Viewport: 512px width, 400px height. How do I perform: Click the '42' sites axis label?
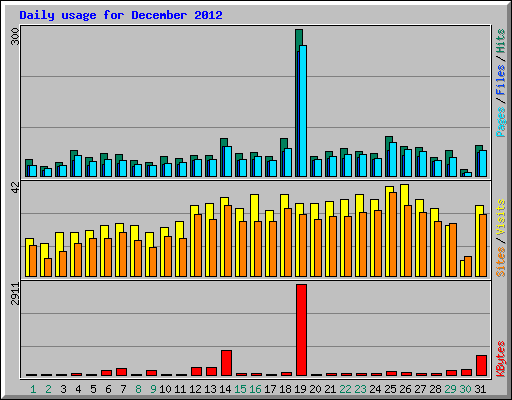click(15, 187)
